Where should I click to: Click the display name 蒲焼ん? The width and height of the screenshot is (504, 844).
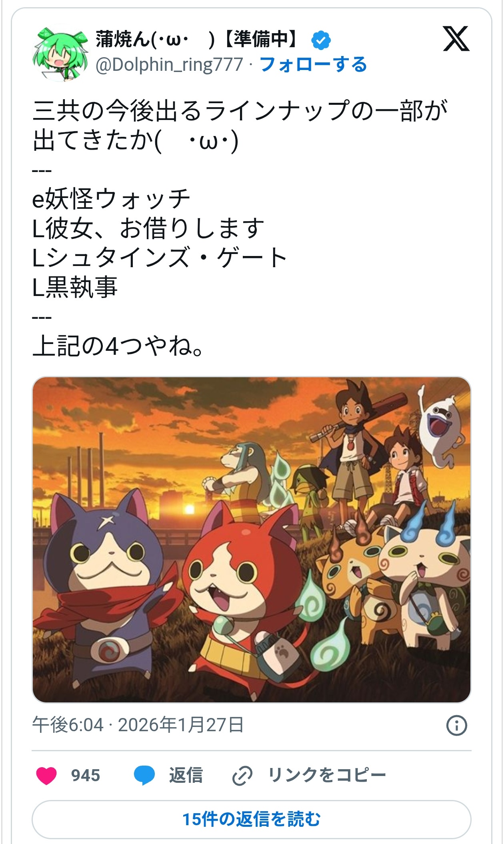[196, 40]
